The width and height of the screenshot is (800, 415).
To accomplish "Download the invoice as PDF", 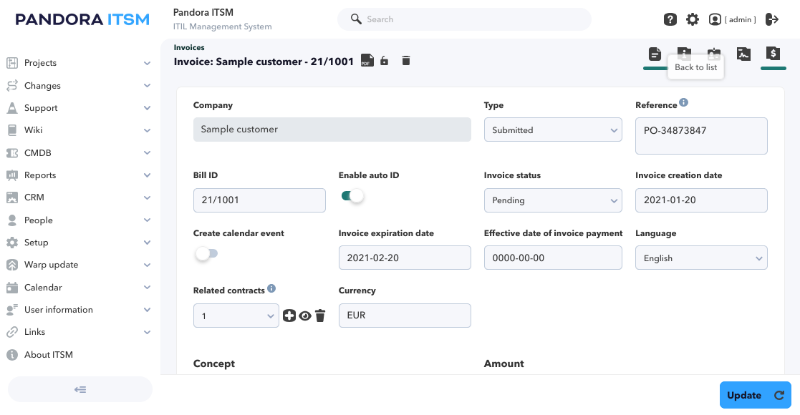I will click(367, 61).
